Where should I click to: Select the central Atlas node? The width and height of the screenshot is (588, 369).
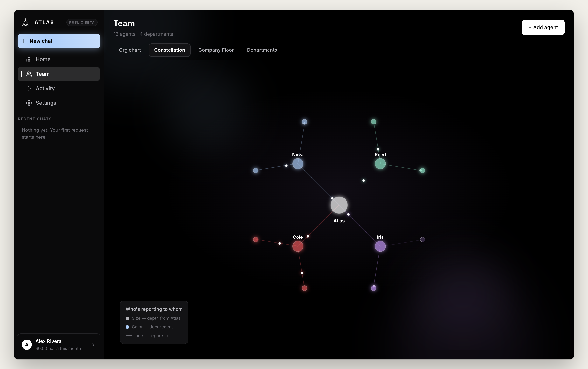[x=339, y=205]
